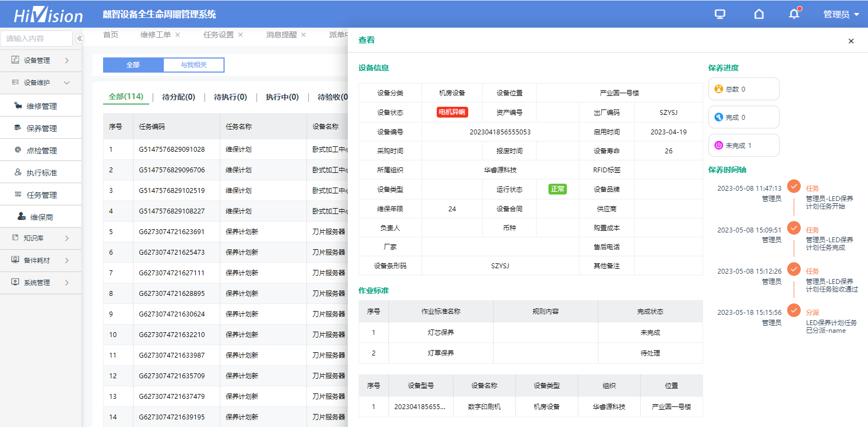Open 维修管理 in sidebar
The height and width of the screenshot is (427, 868).
41,106
